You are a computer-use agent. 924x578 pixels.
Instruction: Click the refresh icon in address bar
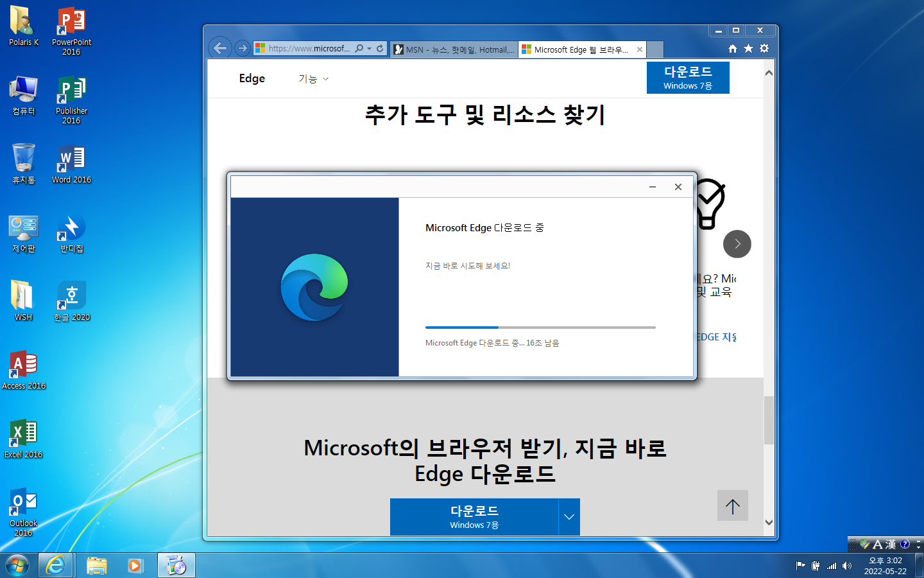pos(380,48)
